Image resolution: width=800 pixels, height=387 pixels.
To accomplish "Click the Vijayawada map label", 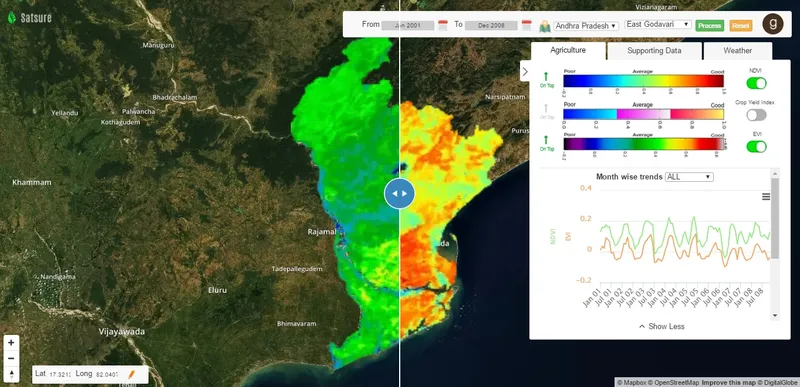I will pyautogui.click(x=121, y=332).
